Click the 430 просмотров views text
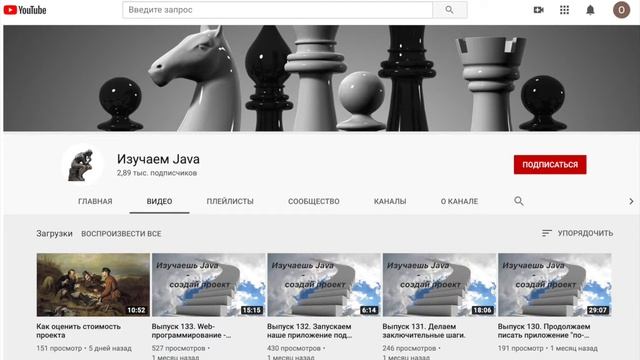640x360 pixels. pyautogui.click(x=294, y=348)
